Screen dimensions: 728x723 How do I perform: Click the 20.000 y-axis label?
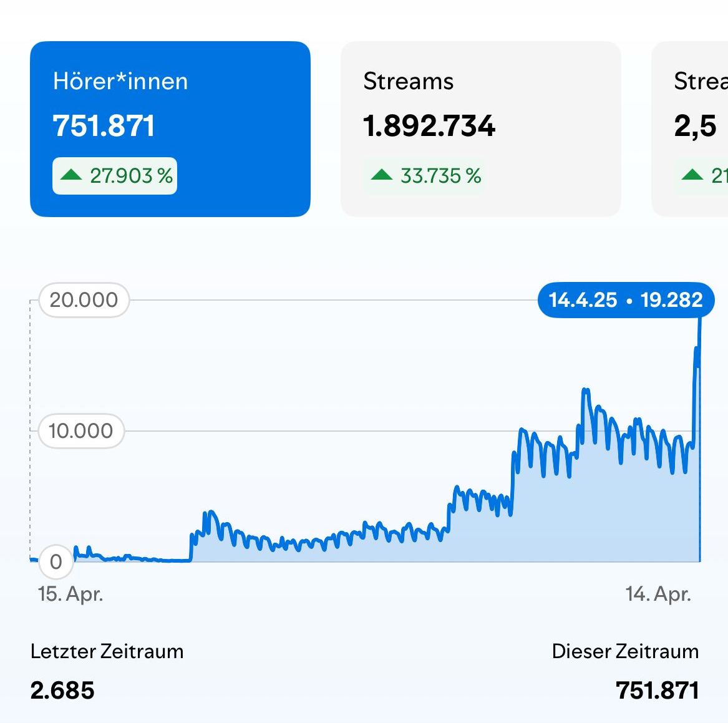84,300
